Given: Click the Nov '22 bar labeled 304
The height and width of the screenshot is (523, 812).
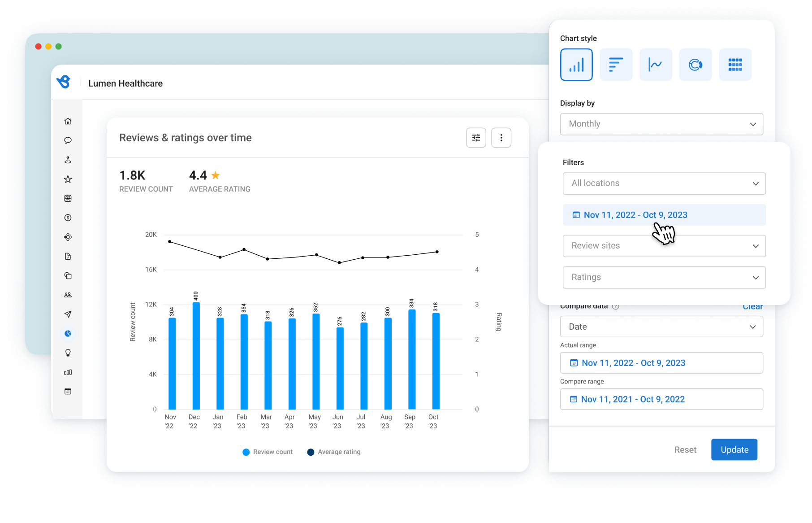Looking at the screenshot, I should click(172, 363).
